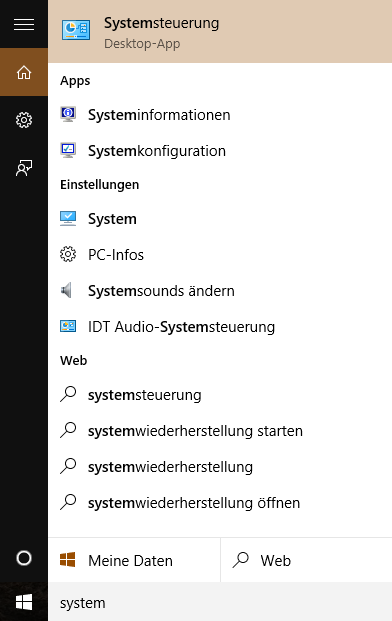The width and height of the screenshot is (392, 621).
Task: Open the Windows Start button
Action: point(24,603)
